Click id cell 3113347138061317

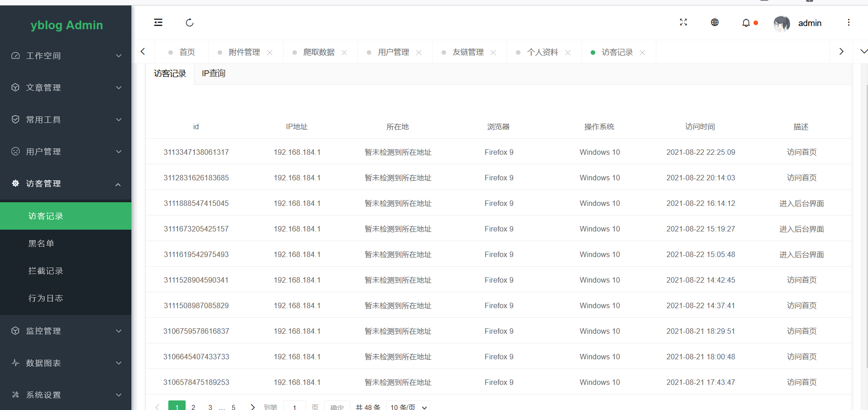pyautogui.click(x=196, y=152)
